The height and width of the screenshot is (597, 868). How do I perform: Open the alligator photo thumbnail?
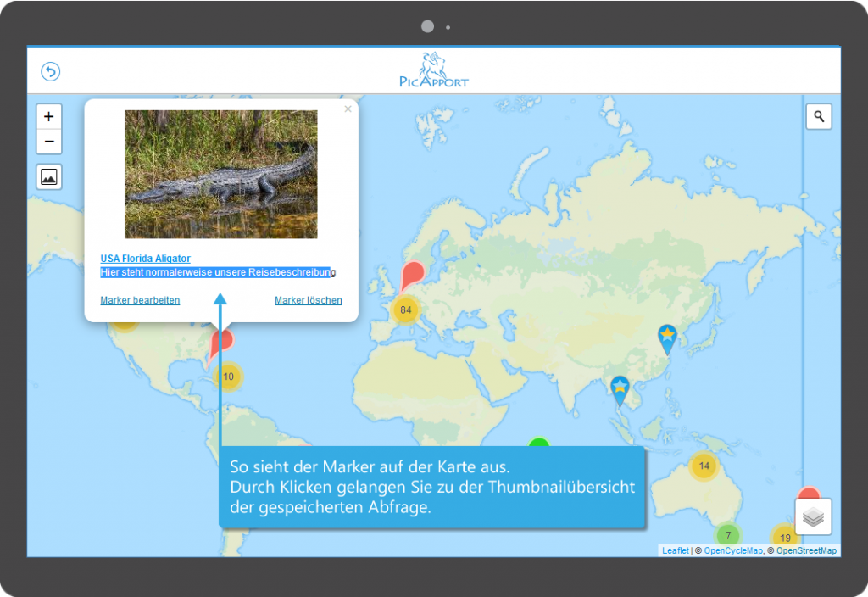click(x=220, y=174)
